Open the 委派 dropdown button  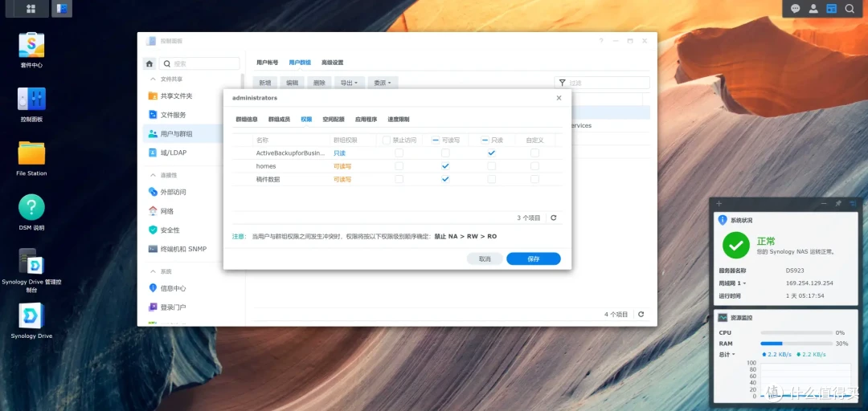383,83
